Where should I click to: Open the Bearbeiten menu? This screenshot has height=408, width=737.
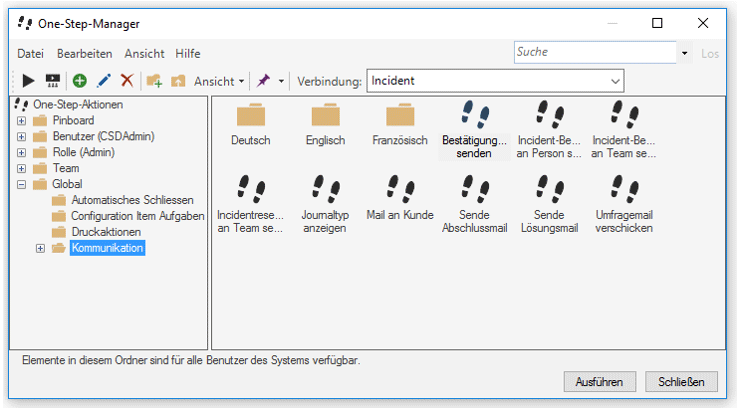pyautogui.click(x=85, y=54)
